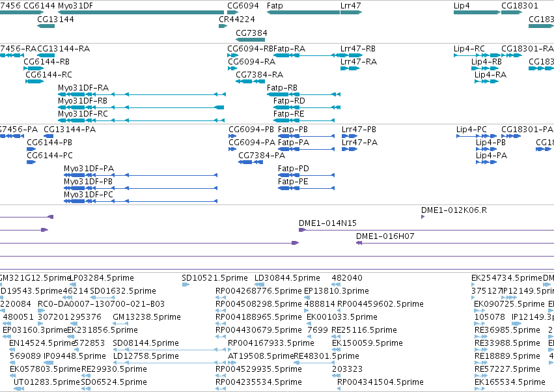The height and width of the screenshot is (392, 554).
Task: Select protein Fatp-PB
Action: click(x=307, y=136)
